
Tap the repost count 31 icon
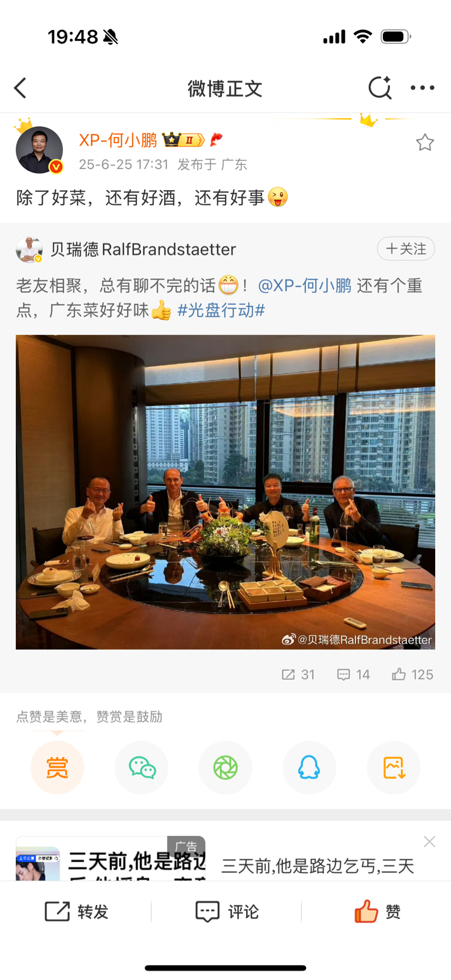[x=298, y=675]
